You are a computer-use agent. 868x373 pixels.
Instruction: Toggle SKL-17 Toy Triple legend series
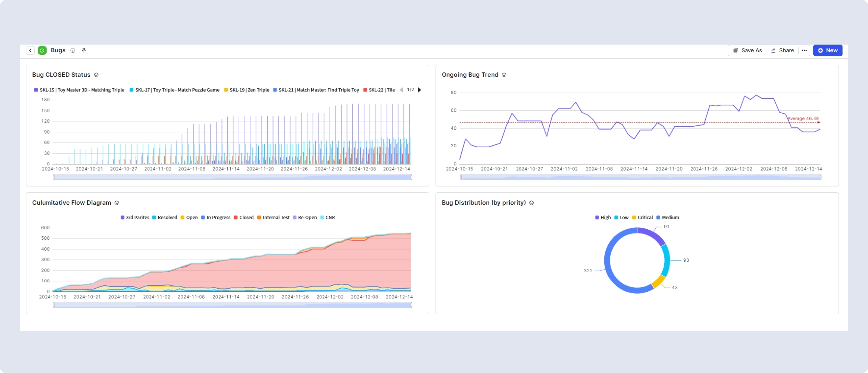(x=174, y=90)
